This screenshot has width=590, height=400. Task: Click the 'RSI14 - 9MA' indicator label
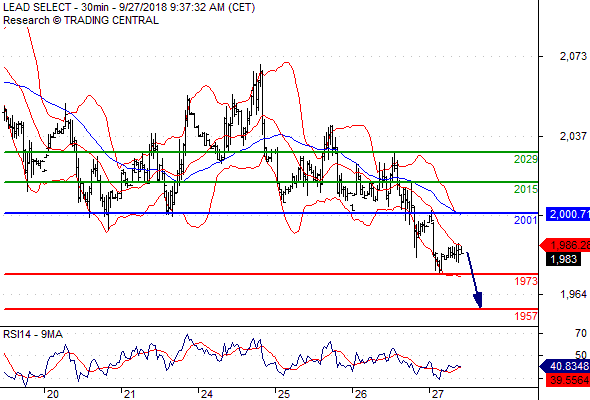(x=33, y=334)
